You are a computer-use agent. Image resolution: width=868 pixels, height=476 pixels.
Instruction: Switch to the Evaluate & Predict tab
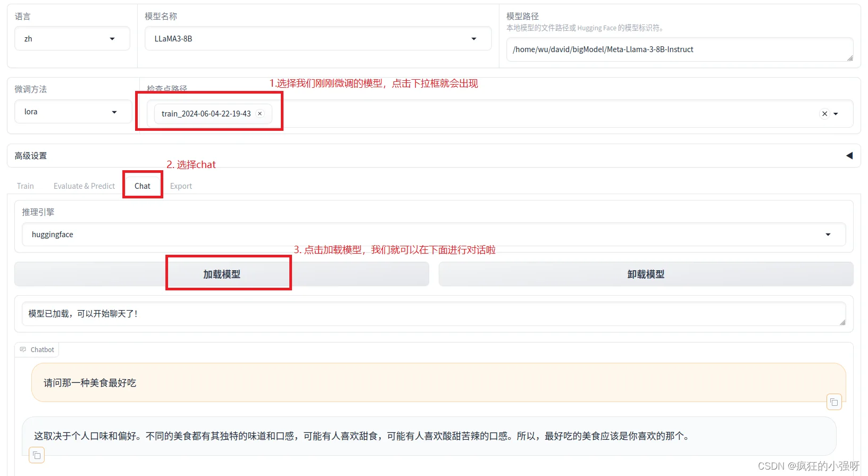point(84,186)
